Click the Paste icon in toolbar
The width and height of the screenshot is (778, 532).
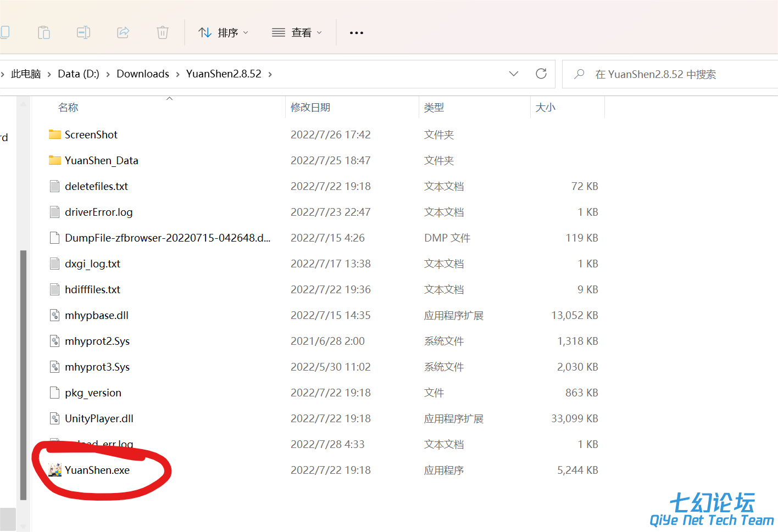point(44,33)
